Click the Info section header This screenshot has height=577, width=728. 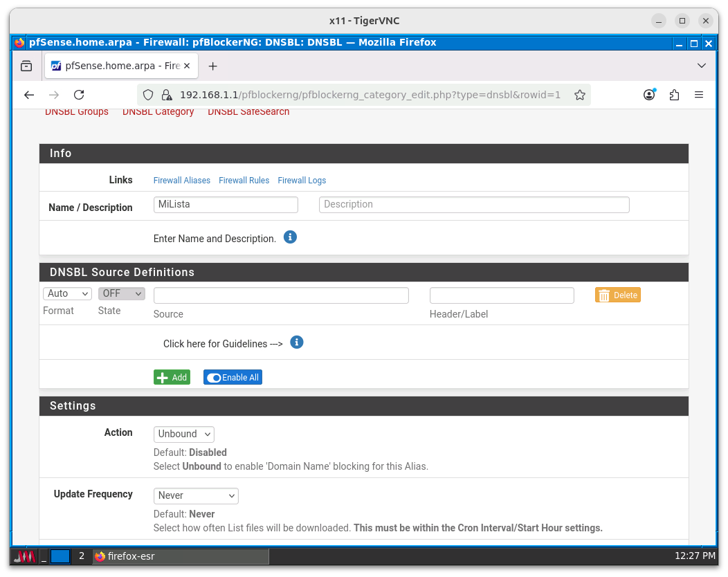point(363,154)
